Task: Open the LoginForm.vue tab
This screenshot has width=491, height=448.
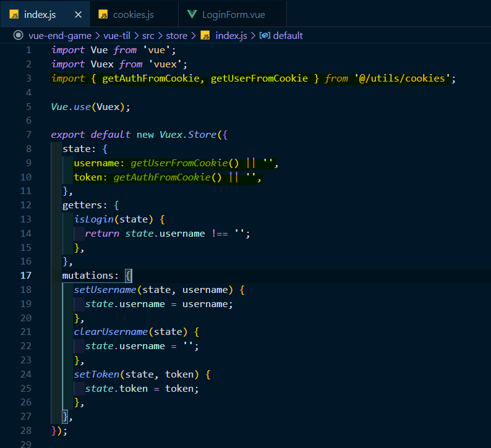Action: [x=233, y=14]
